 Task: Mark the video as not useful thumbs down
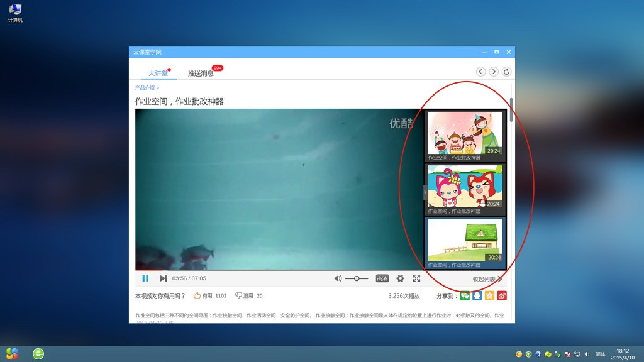[x=238, y=295]
